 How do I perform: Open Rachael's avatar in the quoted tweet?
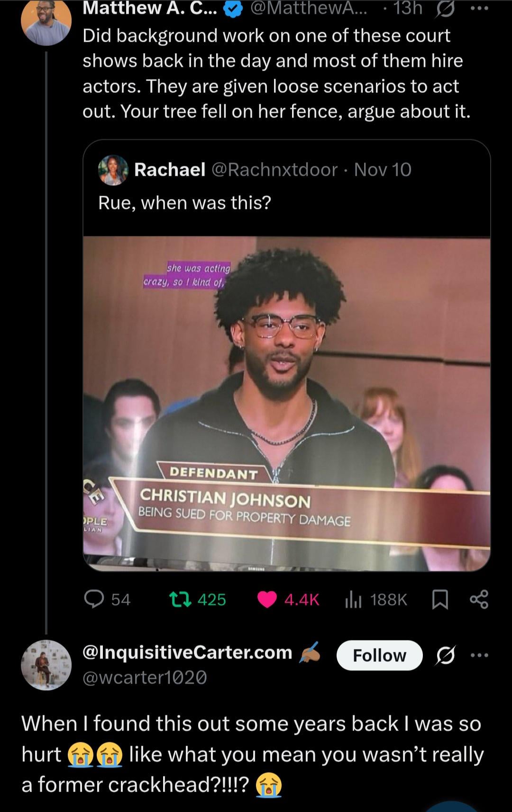click(x=113, y=170)
